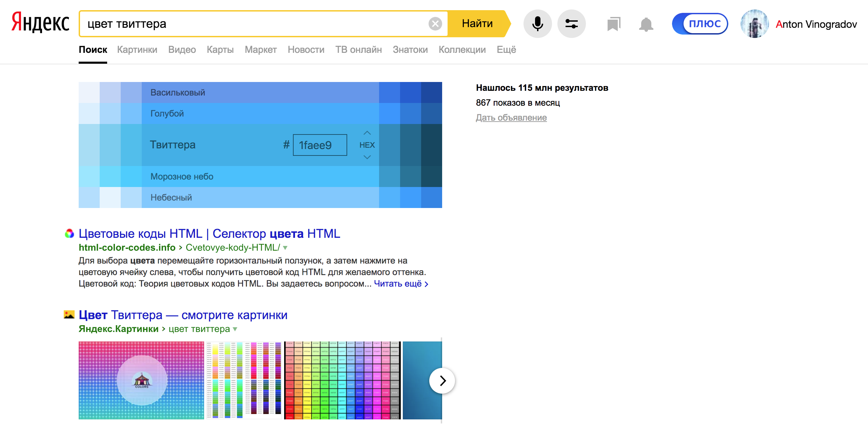Switch to the Картинки tab
The image size is (868, 437).
click(137, 49)
